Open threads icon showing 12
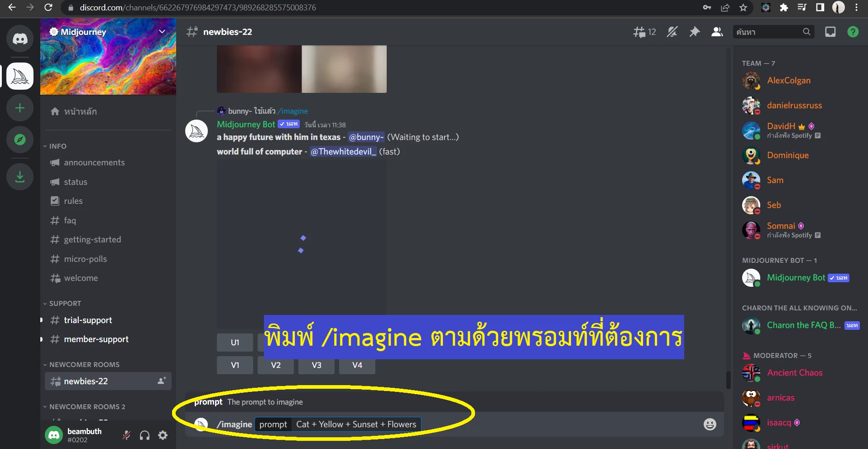 (x=644, y=32)
